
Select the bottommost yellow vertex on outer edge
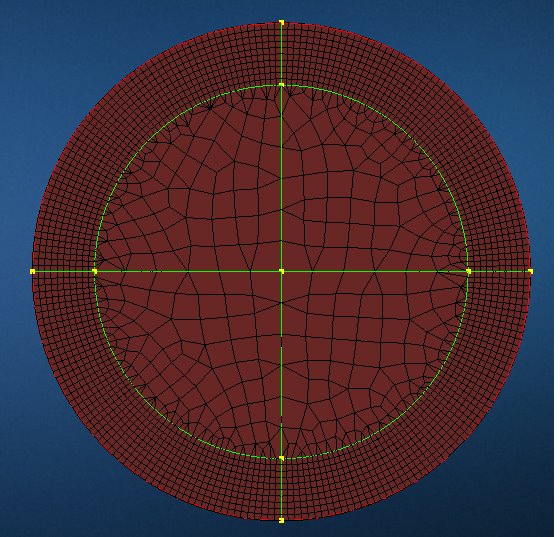click(281, 520)
